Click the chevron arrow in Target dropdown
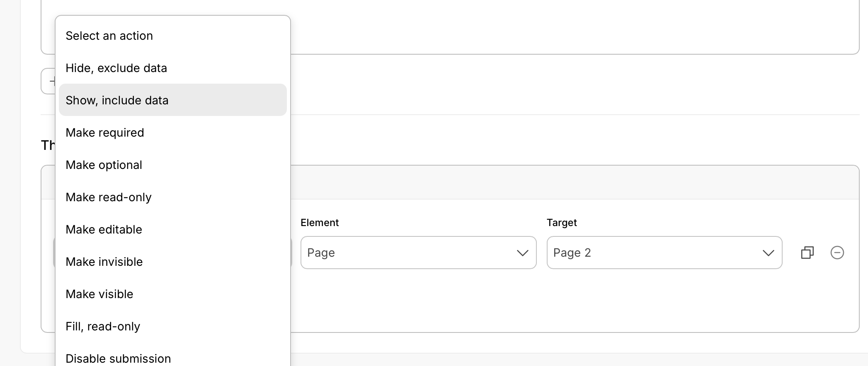The height and width of the screenshot is (366, 868). pos(768,253)
